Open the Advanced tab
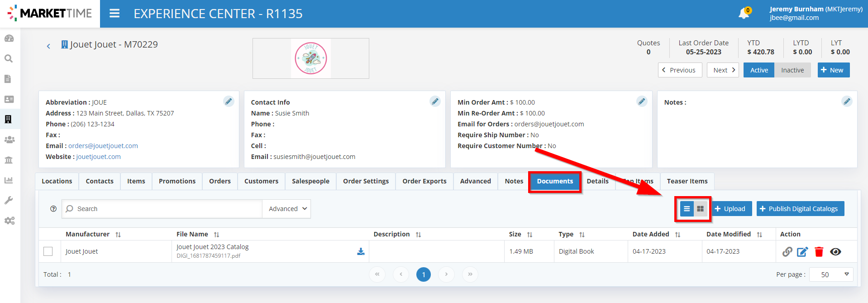 (476, 181)
